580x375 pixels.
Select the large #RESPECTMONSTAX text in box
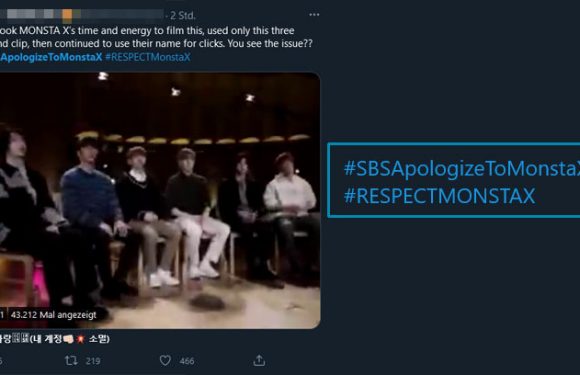[439, 196]
